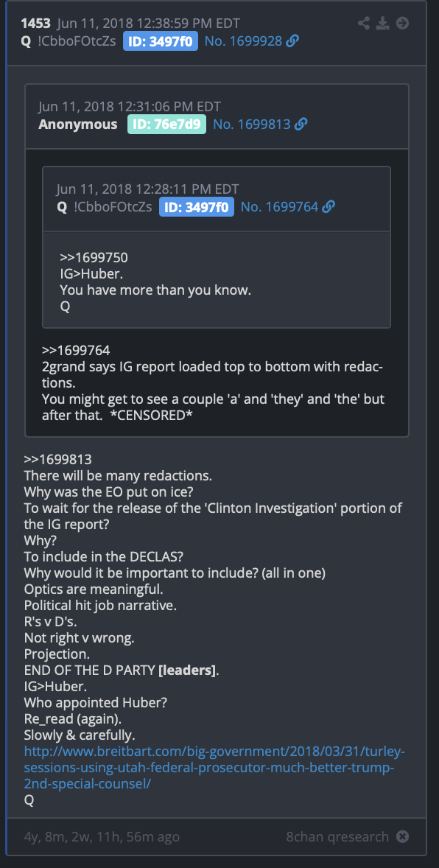Viewport: 439px width, 868px height.
Task: Click the >>1699764 reply reference
Action: pyautogui.click(x=76, y=351)
